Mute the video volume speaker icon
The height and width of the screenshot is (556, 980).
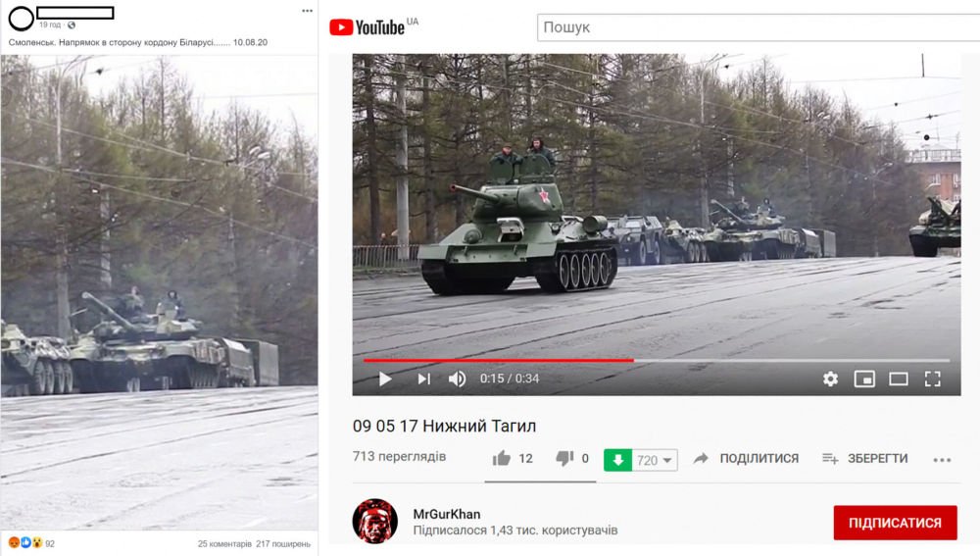tap(457, 379)
